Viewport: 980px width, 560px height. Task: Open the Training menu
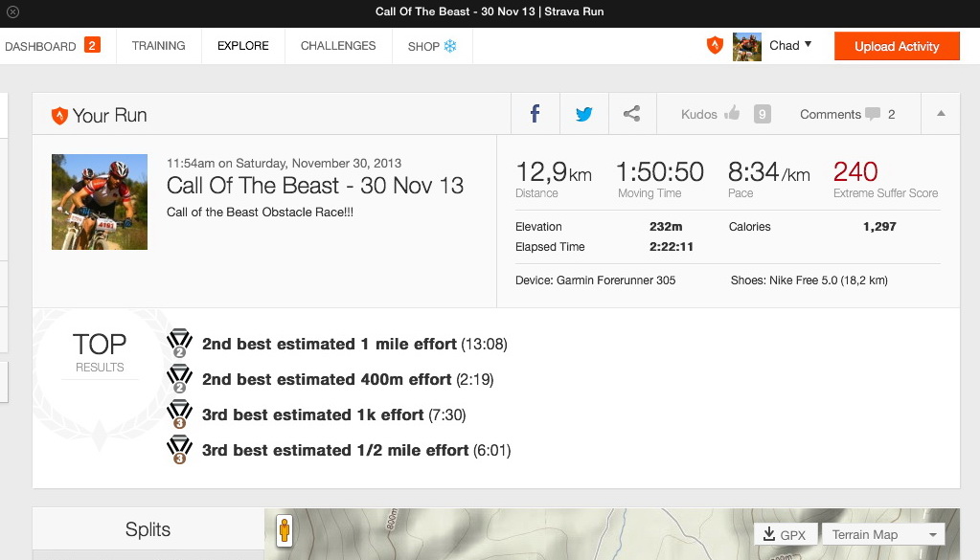pos(159,46)
